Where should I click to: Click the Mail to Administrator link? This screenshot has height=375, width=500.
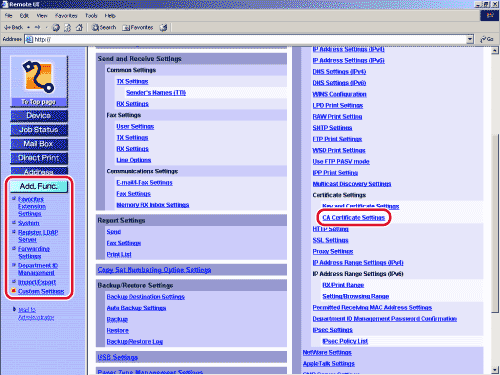point(36,314)
